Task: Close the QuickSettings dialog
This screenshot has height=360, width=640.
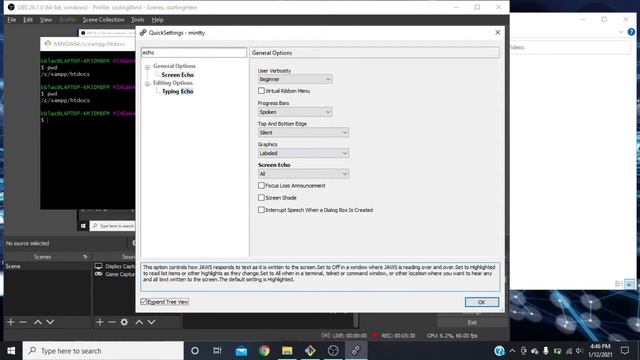Action: [498, 32]
